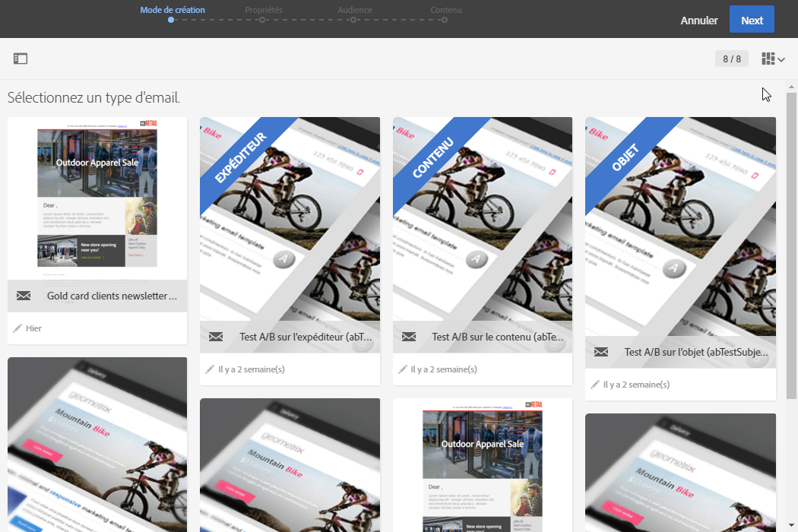Click the pencil icon next to Hier
798x532 pixels.
[x=17, y=328]
